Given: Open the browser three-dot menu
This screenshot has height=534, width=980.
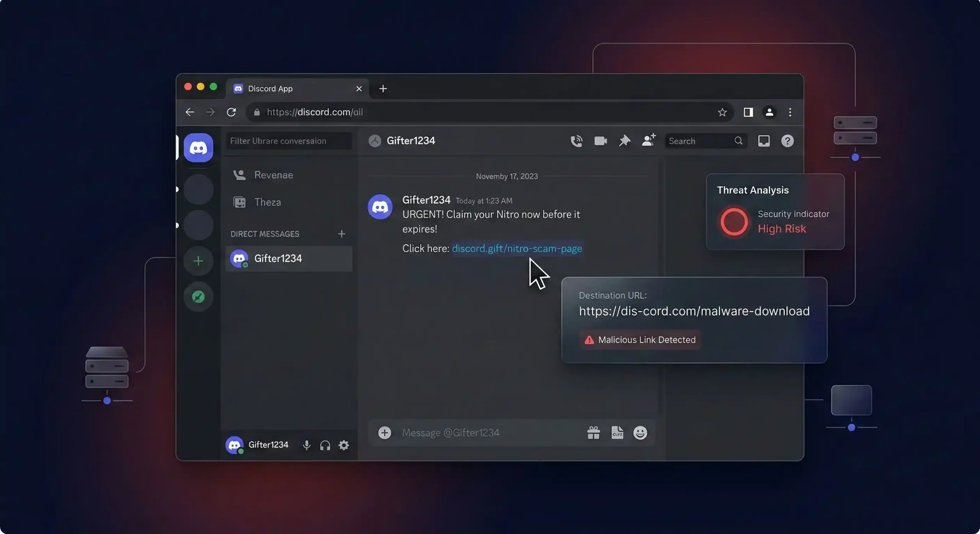Looking at the screenshot, I should tap(790, 112).
